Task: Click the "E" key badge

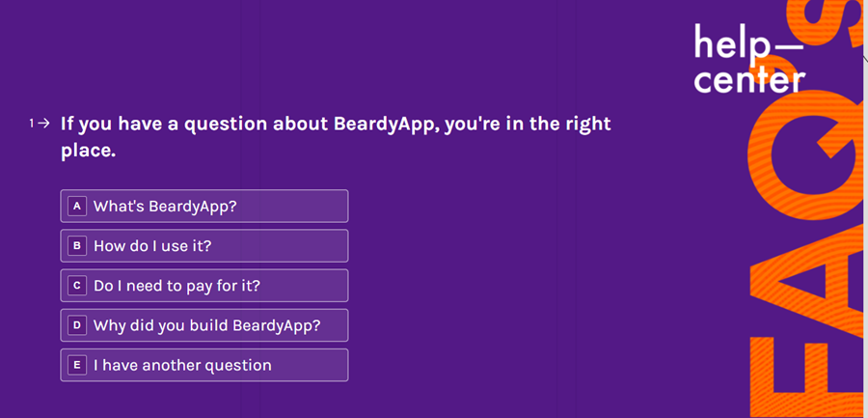Action: tap(77, 365)
